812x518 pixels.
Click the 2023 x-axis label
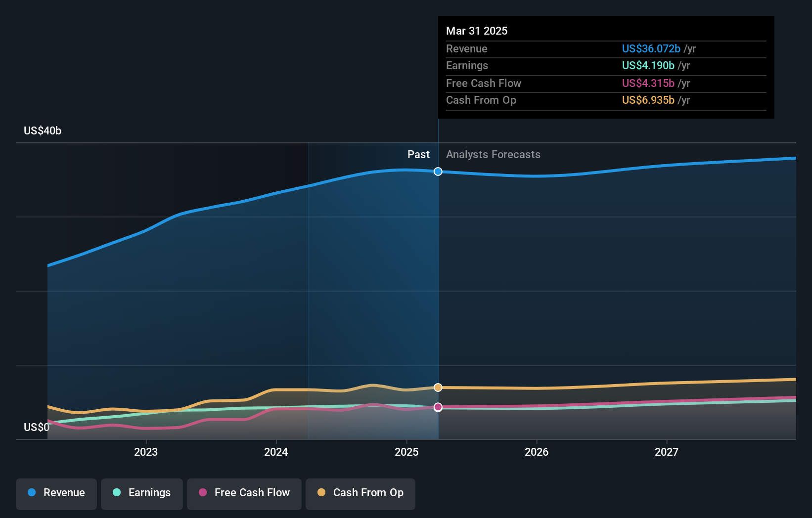tap(146, 452)
